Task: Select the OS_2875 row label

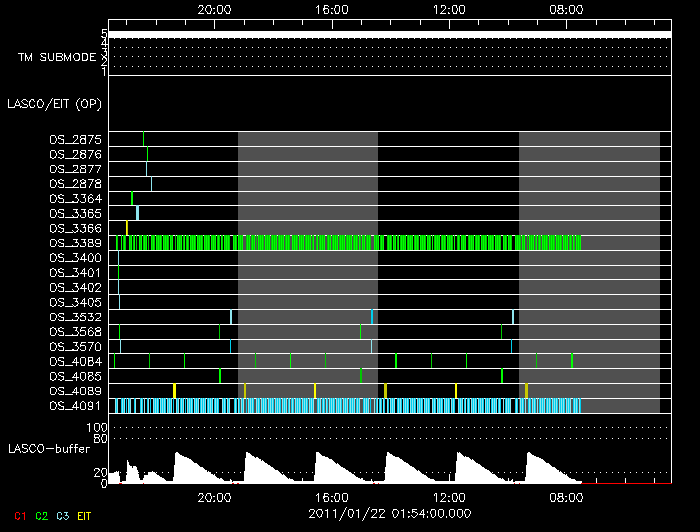Action: coord(75,139)
